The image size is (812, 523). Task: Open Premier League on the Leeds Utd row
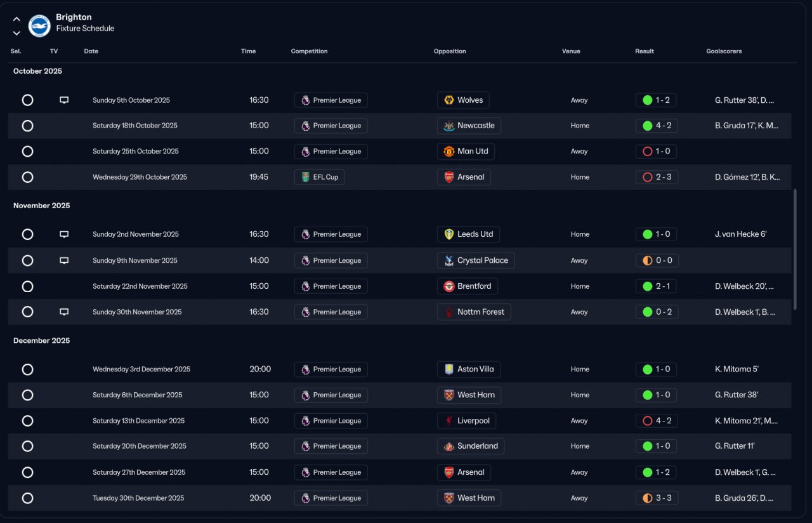click(x=331, y=234)
